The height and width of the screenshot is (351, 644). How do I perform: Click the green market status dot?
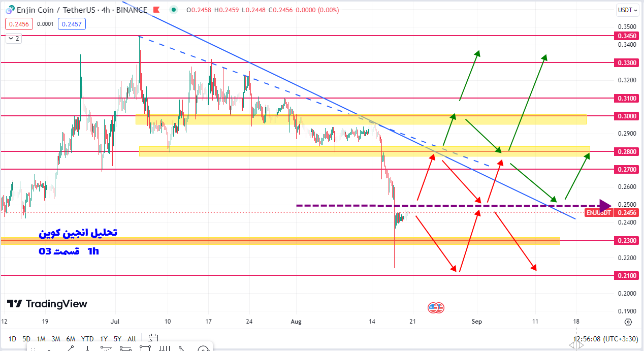(x=174, y=10)
